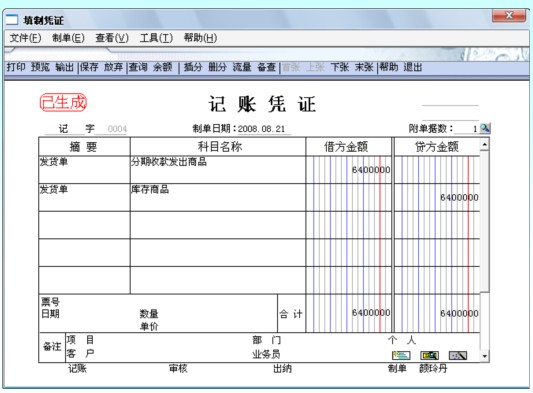This screenshot has height=393, width=533.
Task: Go to next voucher with 下张
Action: (340, 67)
